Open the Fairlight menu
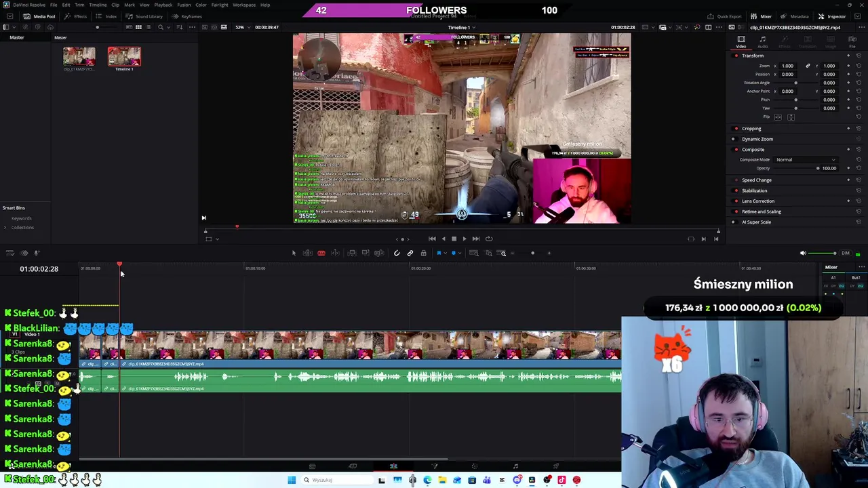This screenshot has width=868, height=488. pos(220,5)
